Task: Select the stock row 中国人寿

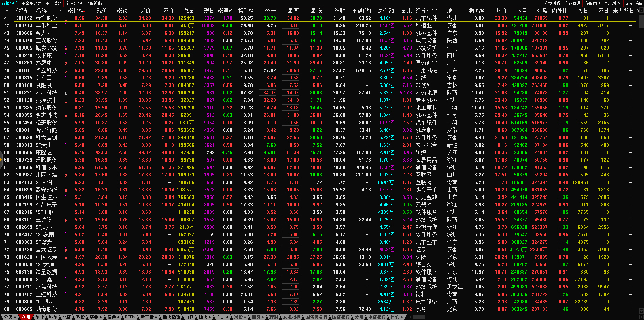Action: (x=46, y=257)
